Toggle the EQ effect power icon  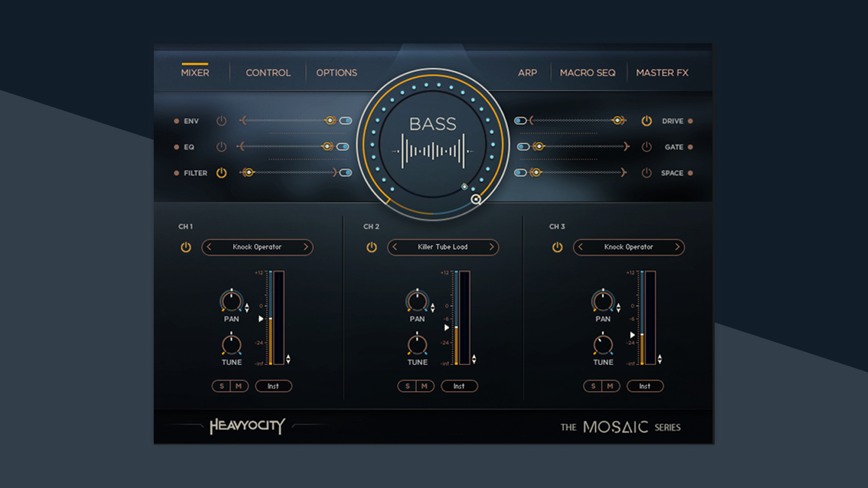click(x=222, y=147)
